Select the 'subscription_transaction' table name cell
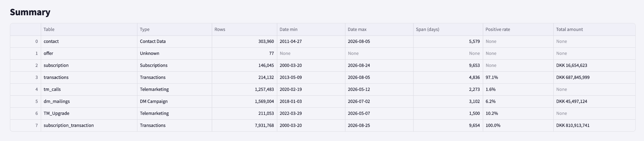 (89, 125)
